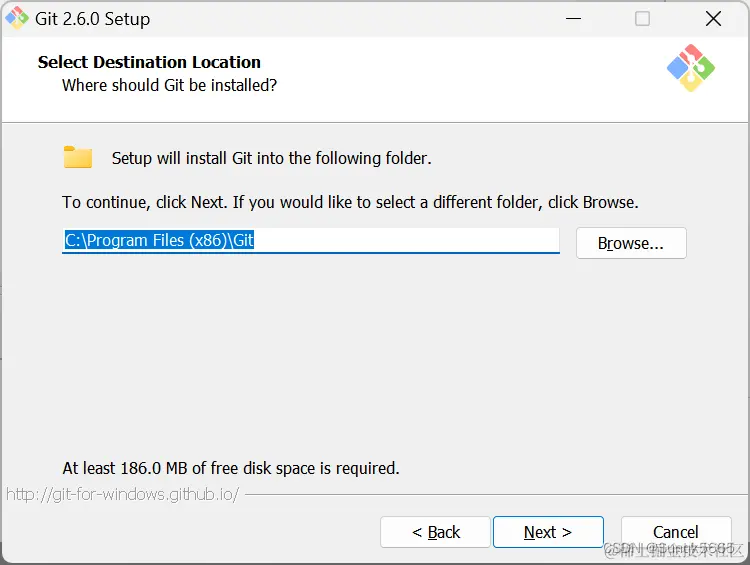Screen dimensions: 750x565
Task: Minimize the Git Setup window
Action: (x=573, y=19)
